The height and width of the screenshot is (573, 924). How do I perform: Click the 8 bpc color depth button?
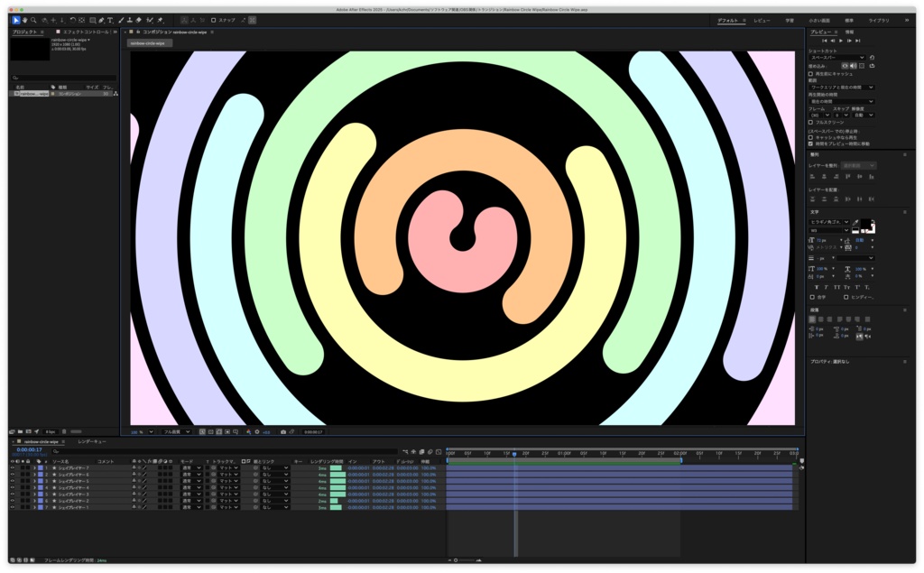[51, 431]
